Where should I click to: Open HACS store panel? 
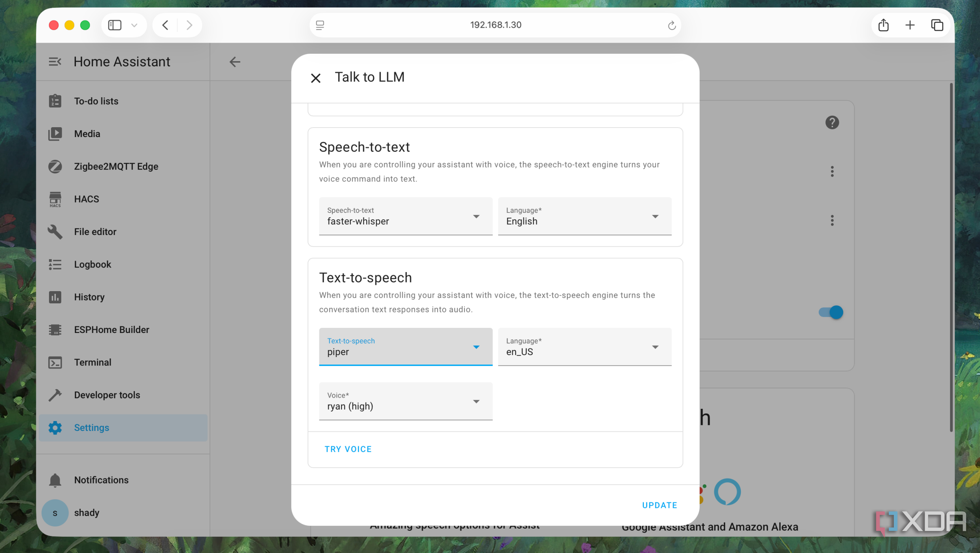(123, 199)
